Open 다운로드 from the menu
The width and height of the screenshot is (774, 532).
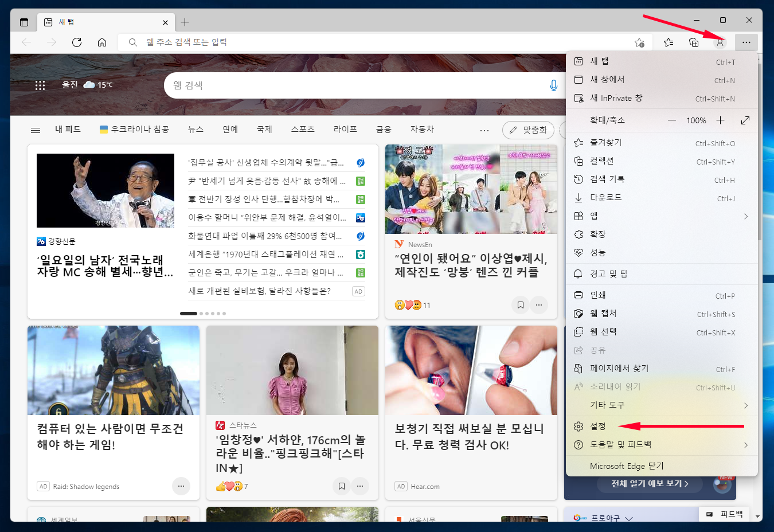click(x=662, y=198)
